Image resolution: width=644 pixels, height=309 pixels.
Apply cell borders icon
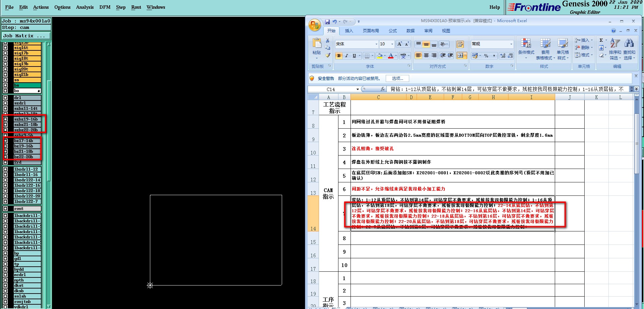367,56
